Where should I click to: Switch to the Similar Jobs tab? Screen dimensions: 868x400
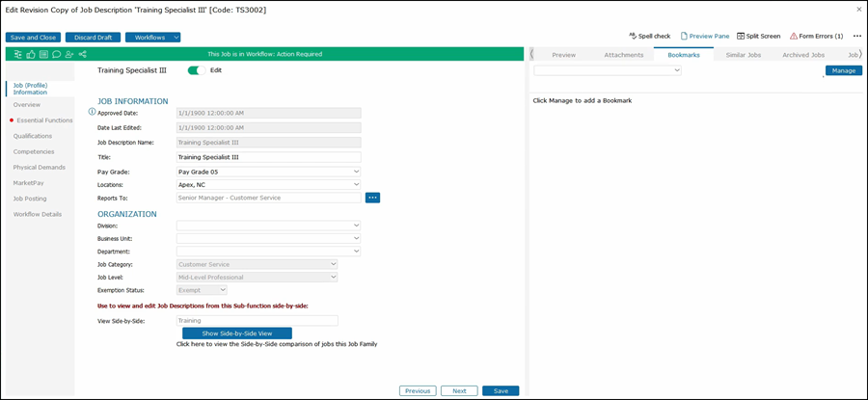click(x=741, y=55)
